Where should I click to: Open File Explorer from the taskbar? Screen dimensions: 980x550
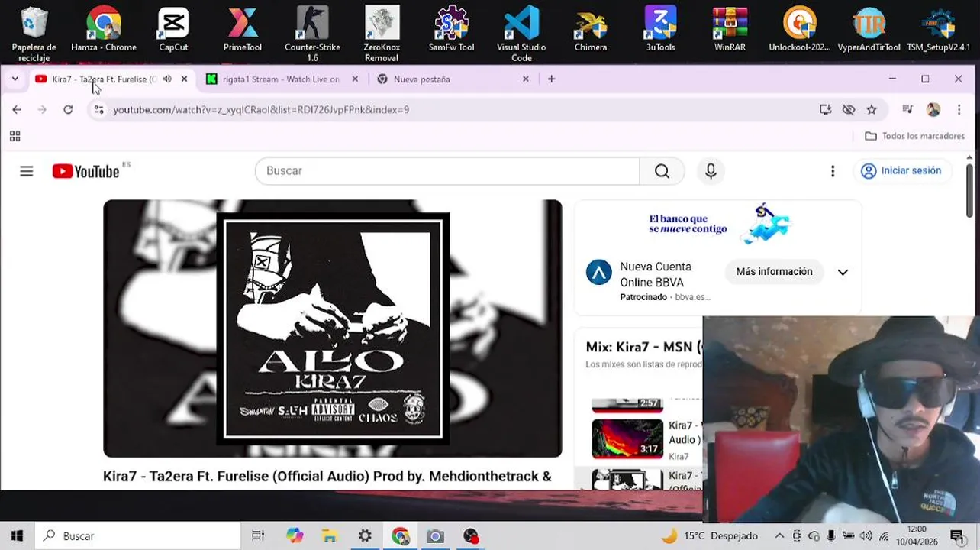[x=329, y=536]
